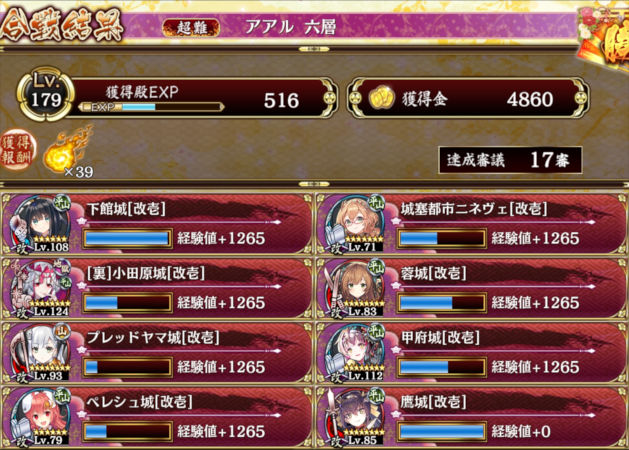Click the 達成審議 17審 box
The image size is (629, 450).
pos(510,160)
